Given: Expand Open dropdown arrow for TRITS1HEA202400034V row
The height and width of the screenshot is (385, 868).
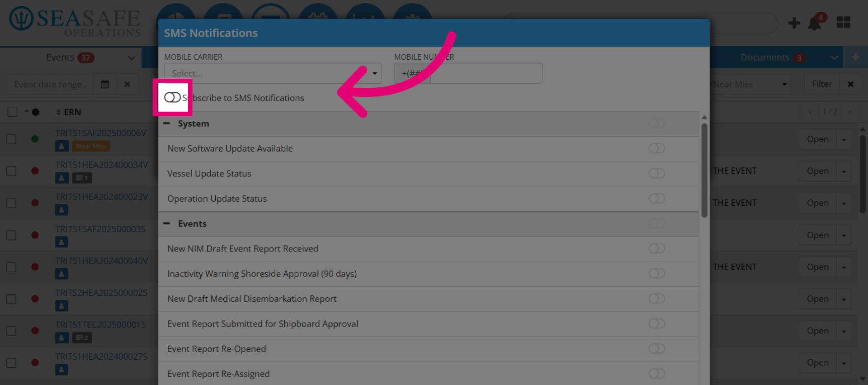Looking at the screenshot, I should coord(844,171).
